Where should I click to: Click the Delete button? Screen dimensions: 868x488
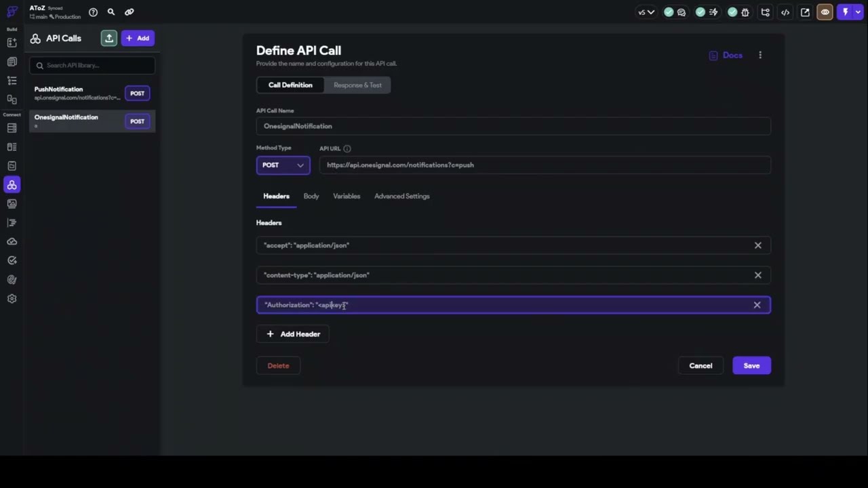(278, 366)
